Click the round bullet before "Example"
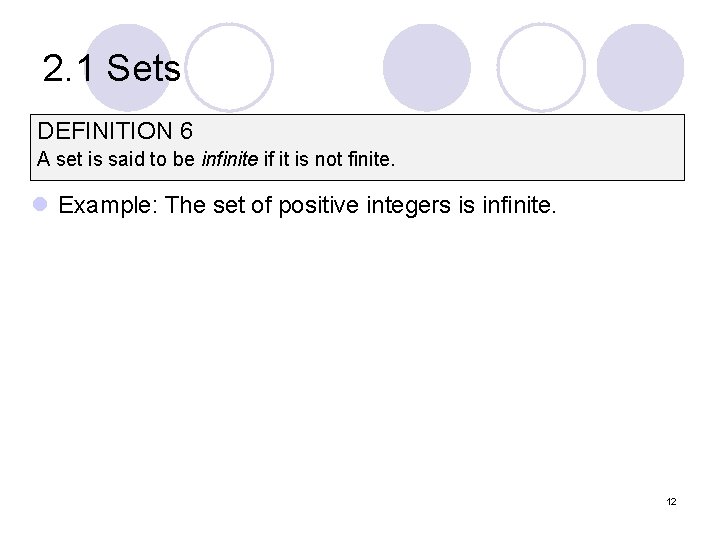 pos(40,205)
